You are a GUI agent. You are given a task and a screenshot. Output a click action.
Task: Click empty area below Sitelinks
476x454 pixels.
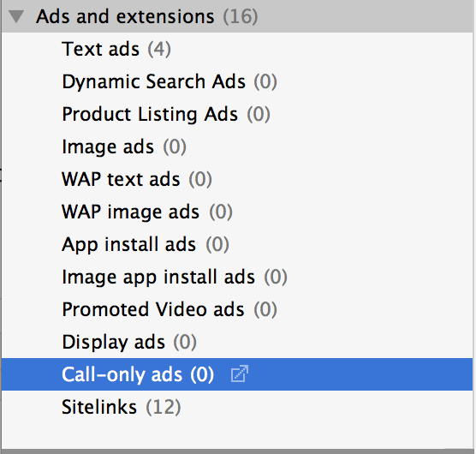pos(237,434)
